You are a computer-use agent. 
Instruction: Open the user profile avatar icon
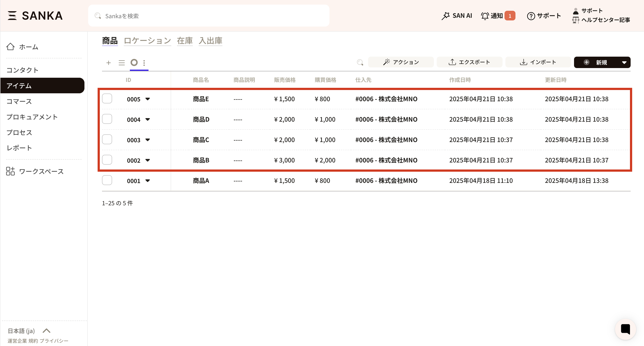576,11
